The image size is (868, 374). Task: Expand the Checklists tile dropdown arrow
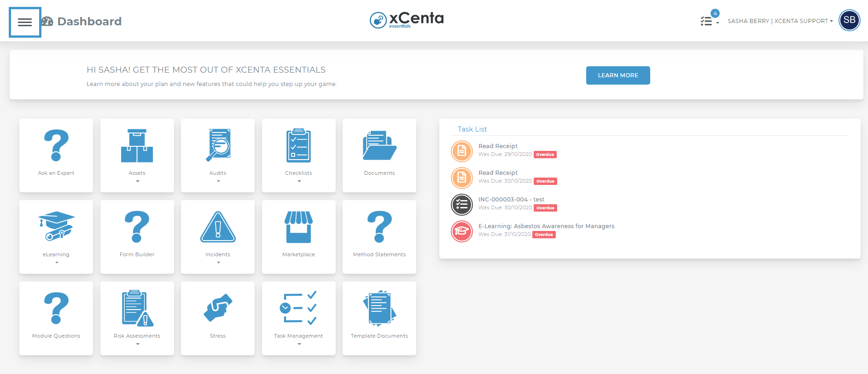coord(299,181)
